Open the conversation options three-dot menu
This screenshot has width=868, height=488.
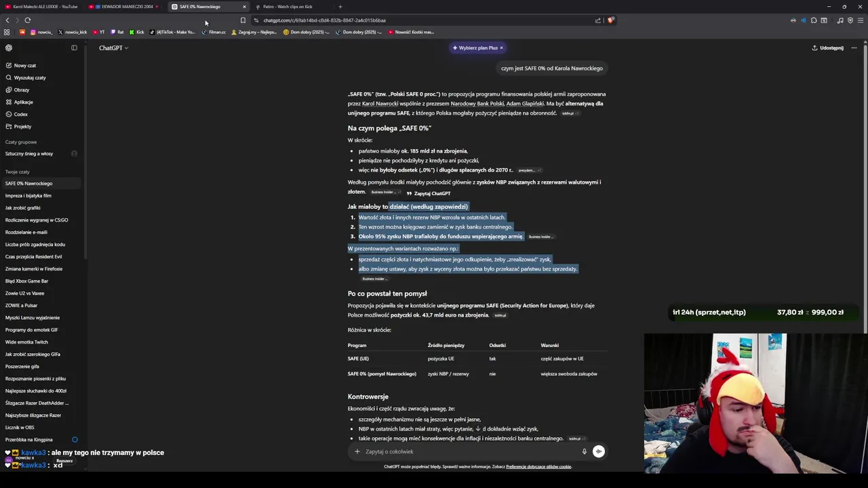(x=854, y=48)
